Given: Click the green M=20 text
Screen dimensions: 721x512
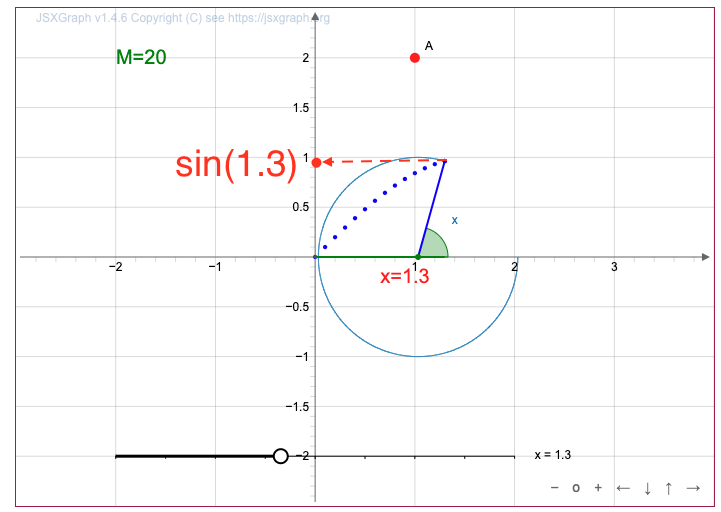Looking at the screenshot, I should click(x=141, y=57).
